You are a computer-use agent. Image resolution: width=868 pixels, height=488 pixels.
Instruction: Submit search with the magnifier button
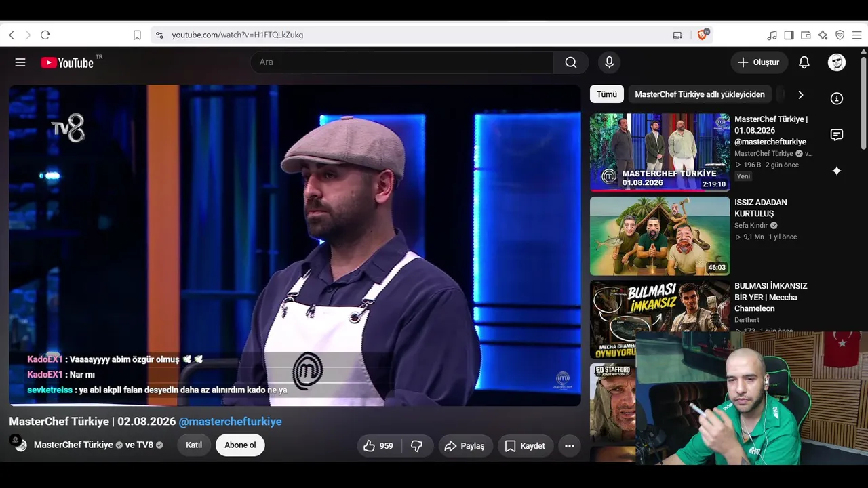pos(571,62)
